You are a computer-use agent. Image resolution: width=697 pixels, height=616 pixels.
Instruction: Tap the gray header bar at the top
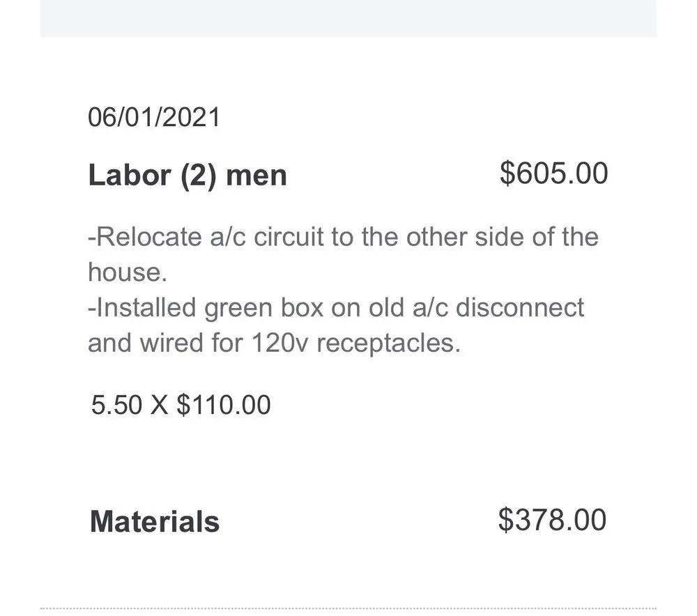(x=348, y=18)
